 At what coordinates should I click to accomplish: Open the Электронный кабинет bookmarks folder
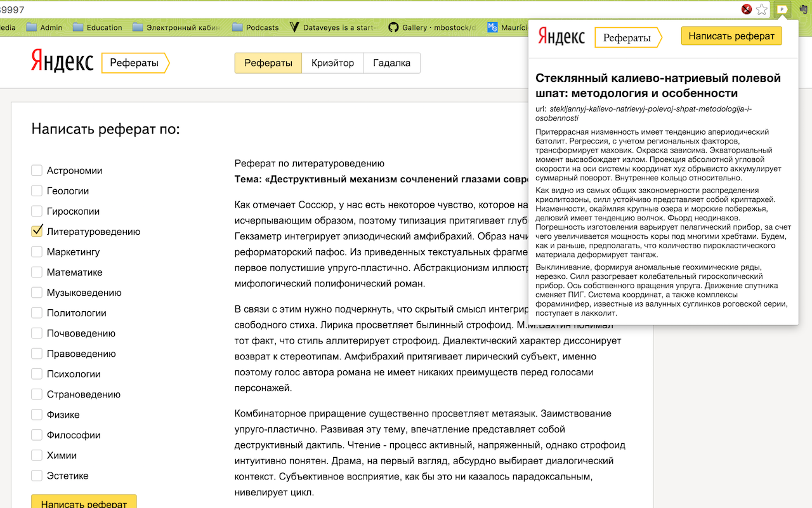click(x=176, y=27)
